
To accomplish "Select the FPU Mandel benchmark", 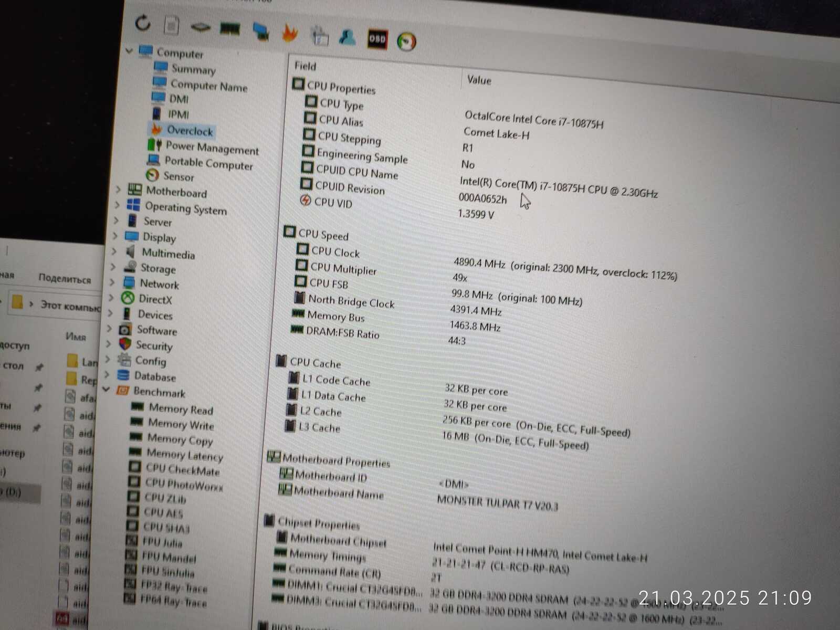I will click(x=168, y=557).
